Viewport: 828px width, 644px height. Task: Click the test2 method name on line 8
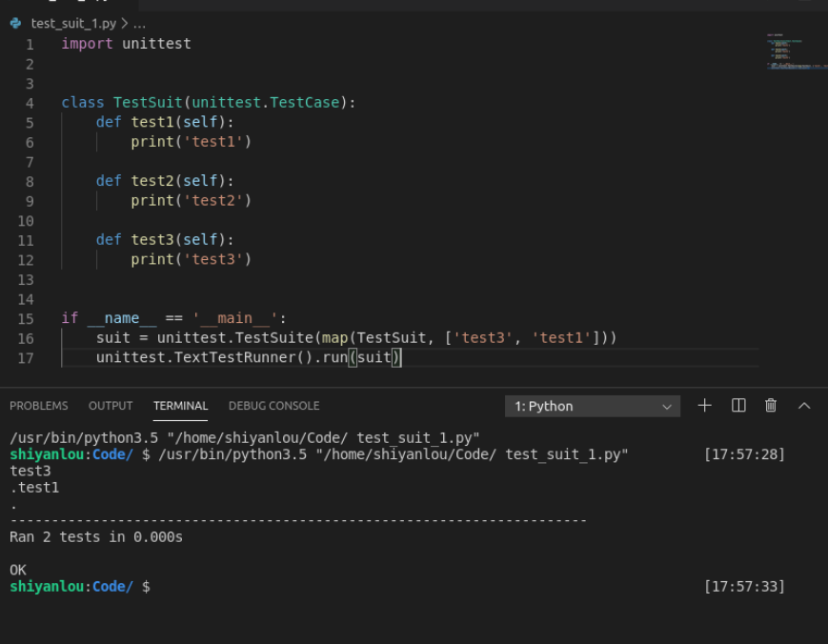coord(152,181)
